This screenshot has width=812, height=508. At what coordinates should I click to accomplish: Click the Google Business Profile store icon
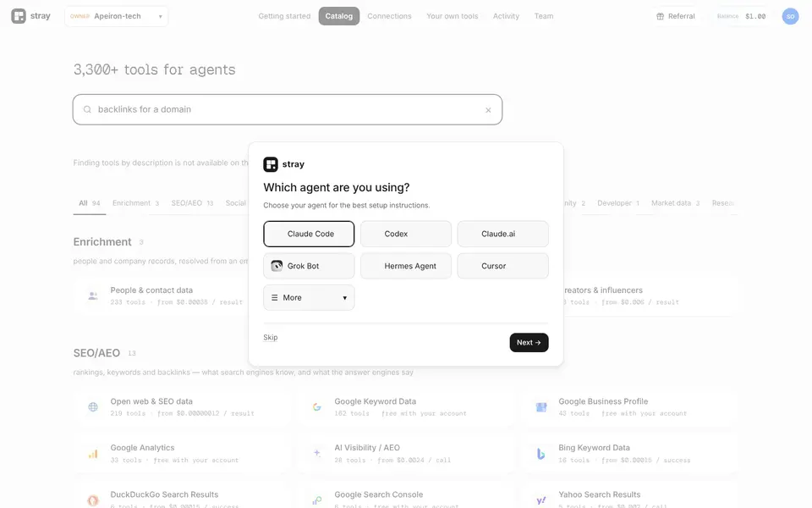point(541,407)
